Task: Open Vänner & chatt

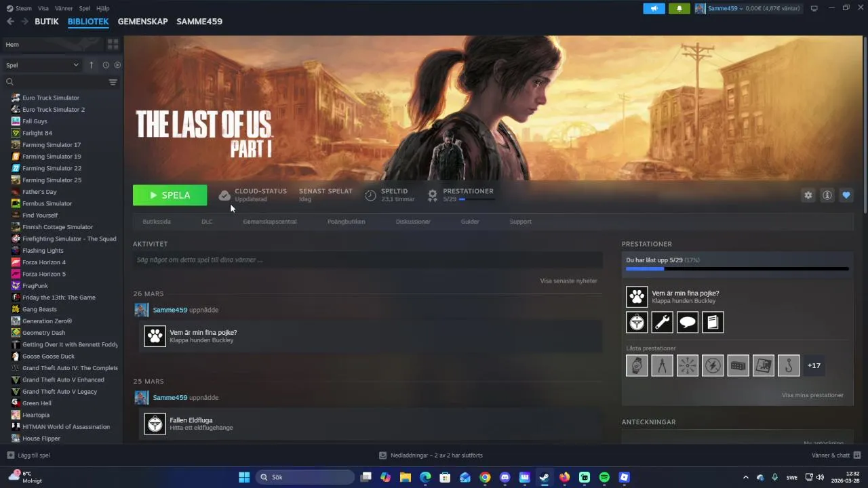Action: tap(836, 455)
